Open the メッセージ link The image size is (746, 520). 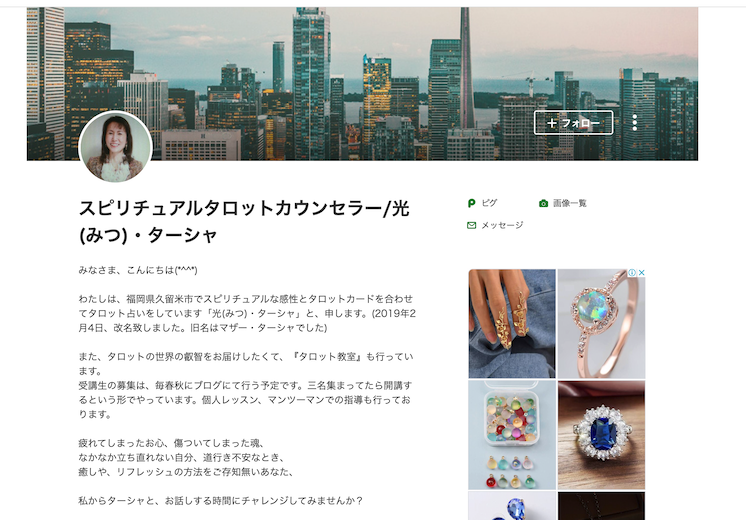[502, 225]
